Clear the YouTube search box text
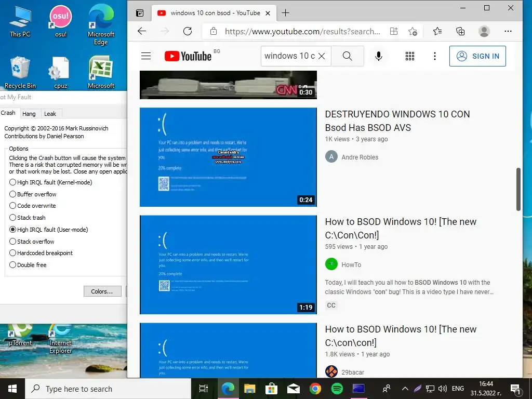532x399 pixels. pyautogui.click(x=322, y=56)
